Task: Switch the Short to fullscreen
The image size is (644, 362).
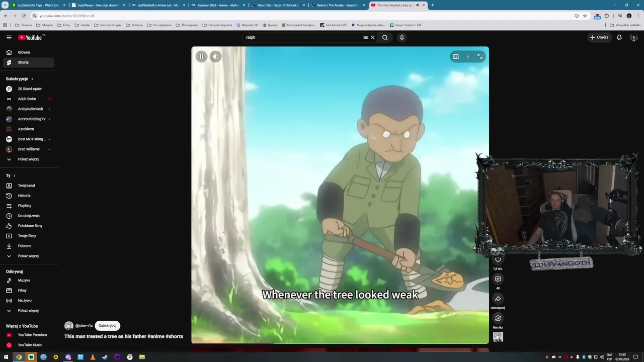Action: click(x=480, y=57)
